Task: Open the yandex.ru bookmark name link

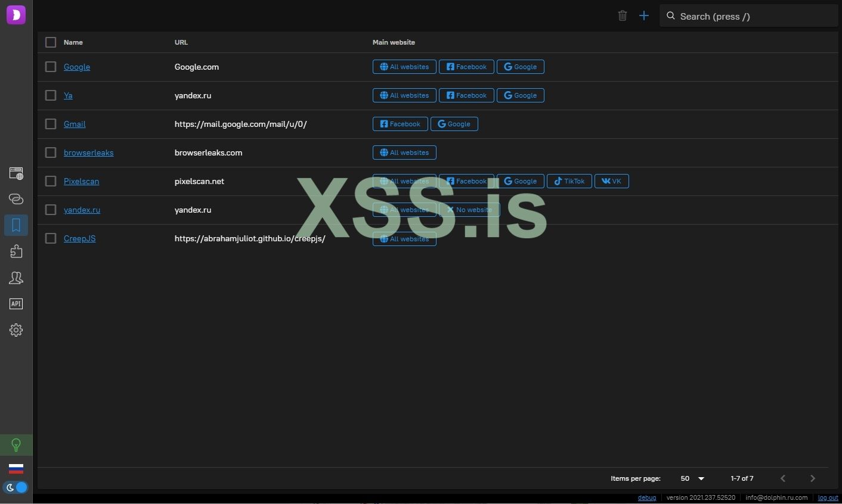Action: [x=82, y=210]
